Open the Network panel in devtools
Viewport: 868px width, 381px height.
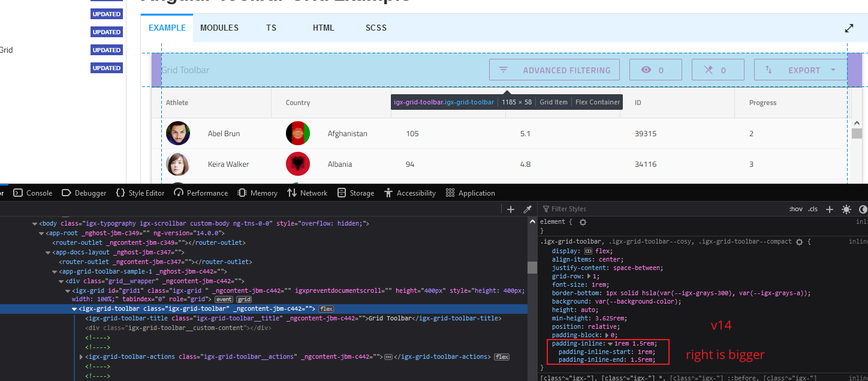307,193
